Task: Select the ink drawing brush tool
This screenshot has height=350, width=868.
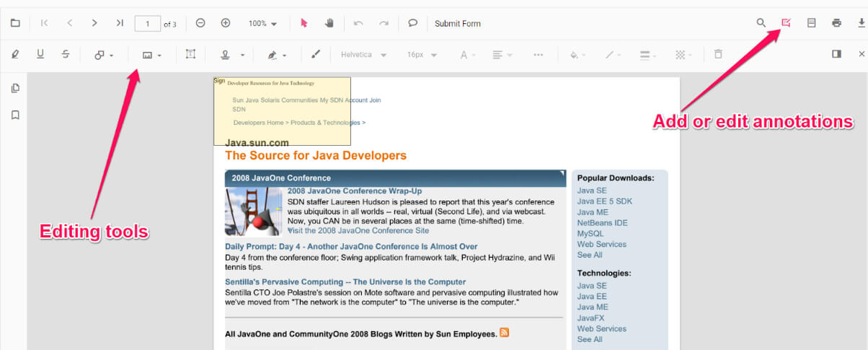Action: (315, 54)
